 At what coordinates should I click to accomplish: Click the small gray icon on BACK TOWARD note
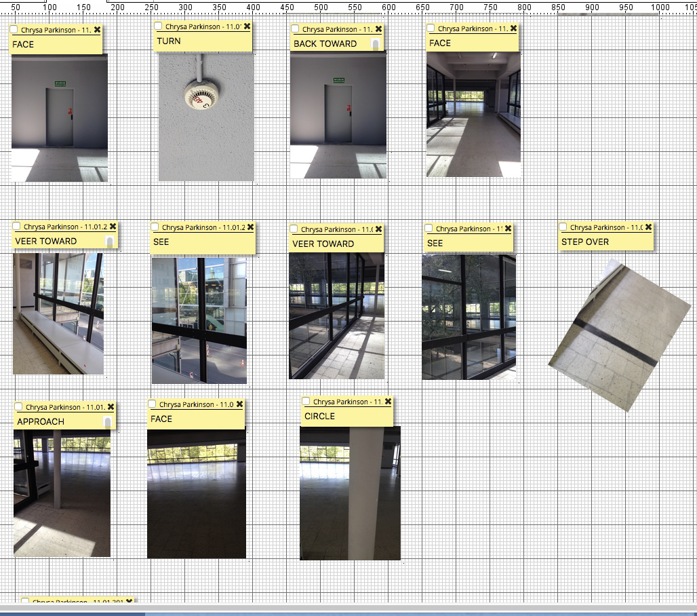375,44
